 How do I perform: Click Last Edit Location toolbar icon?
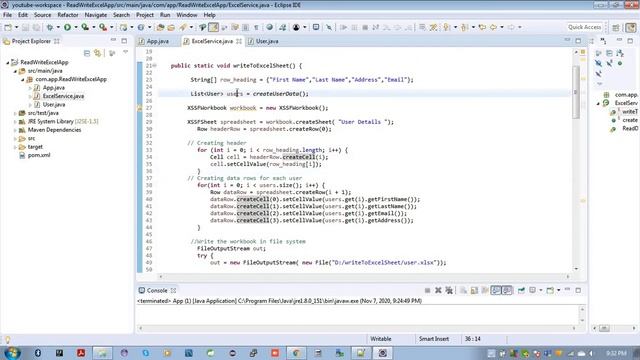tap(482, 27)
